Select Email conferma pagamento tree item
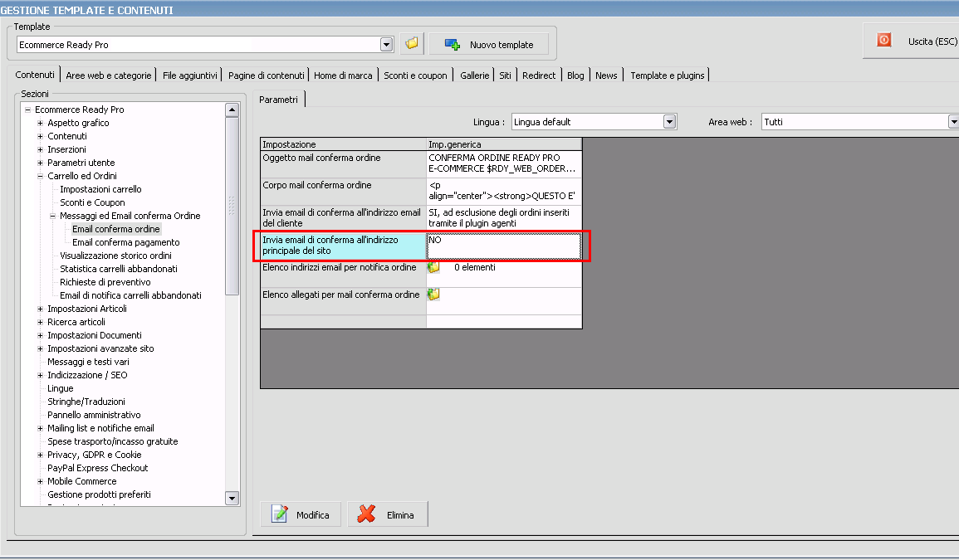 126,243
